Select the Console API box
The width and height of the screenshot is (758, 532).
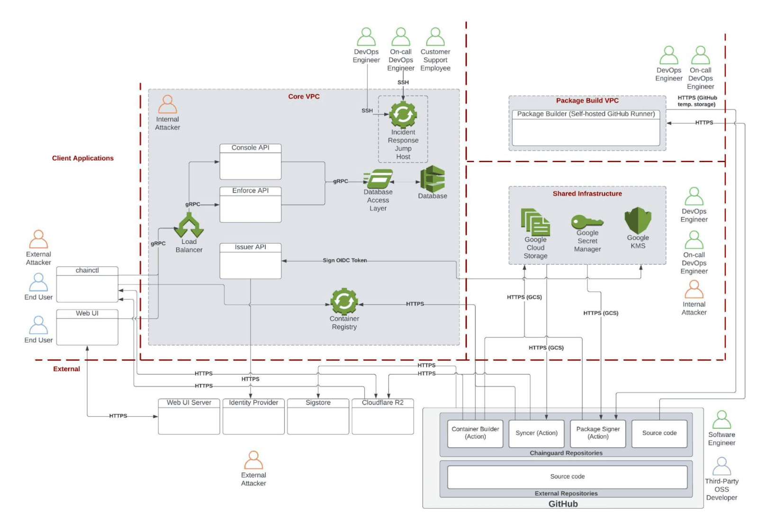pyautogui.click(x=250, y=162)
